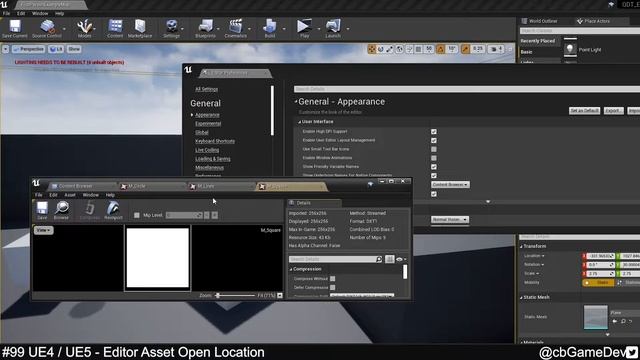Open the Marketplace toolbar icon
This screenshot has height=360, width=640.
pos(140,29)
